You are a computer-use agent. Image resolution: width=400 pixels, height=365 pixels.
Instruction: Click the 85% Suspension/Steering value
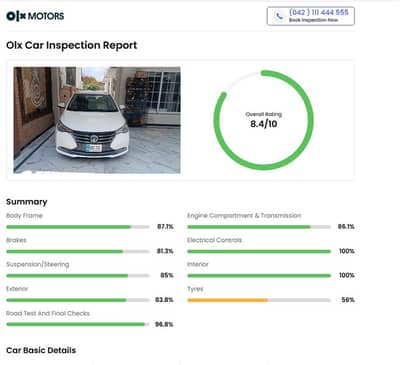click(167, 275)
